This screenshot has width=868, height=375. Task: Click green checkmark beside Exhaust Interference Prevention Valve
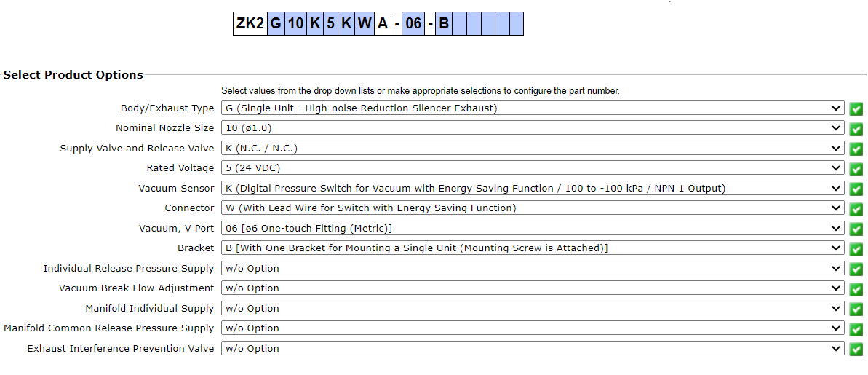pyautogui.click(x=856, y=349)
